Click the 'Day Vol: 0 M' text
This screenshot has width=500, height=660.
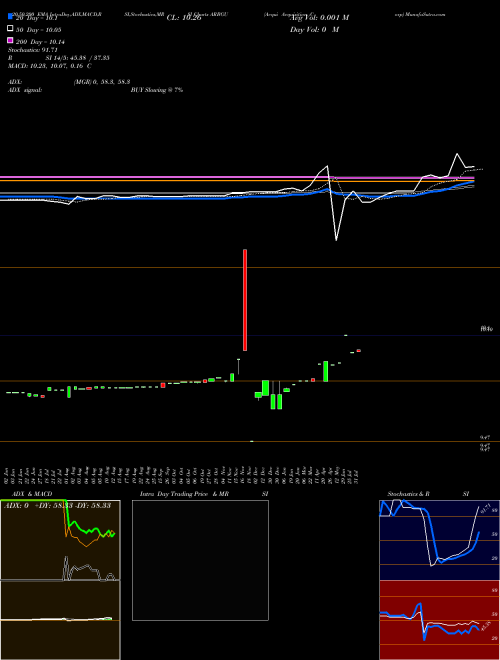coord(314,29)
